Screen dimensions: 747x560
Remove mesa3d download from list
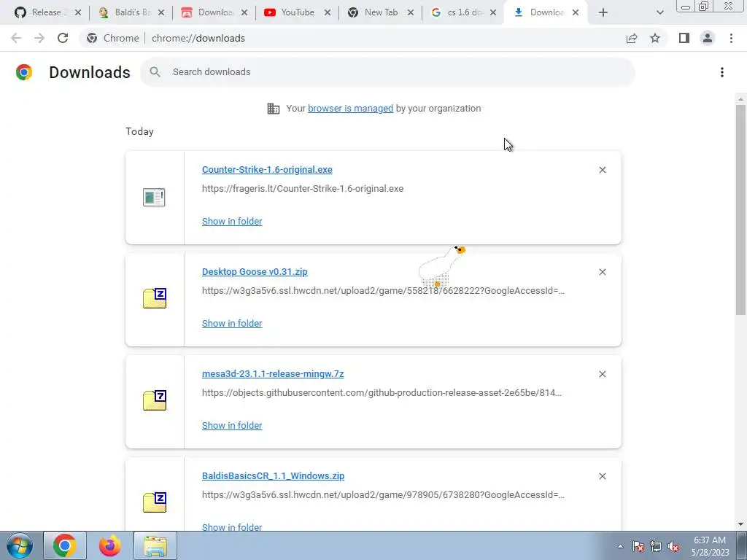coord(602,374)
